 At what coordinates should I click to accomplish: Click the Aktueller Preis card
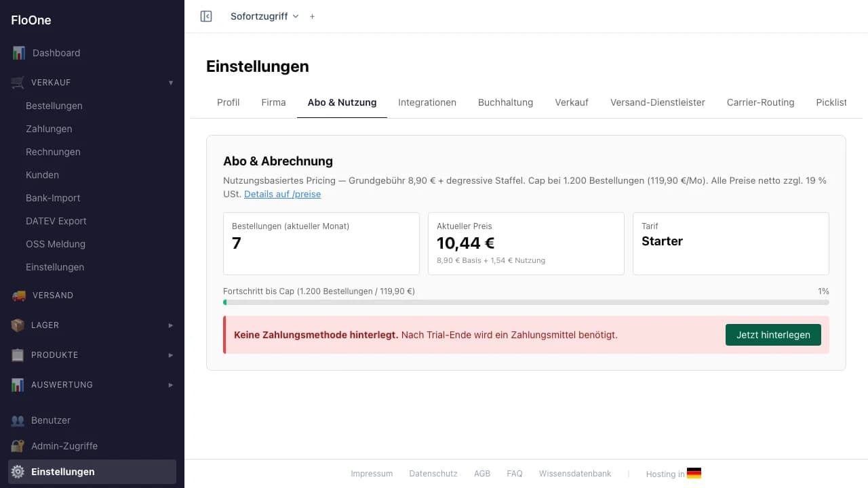point(526,243)
